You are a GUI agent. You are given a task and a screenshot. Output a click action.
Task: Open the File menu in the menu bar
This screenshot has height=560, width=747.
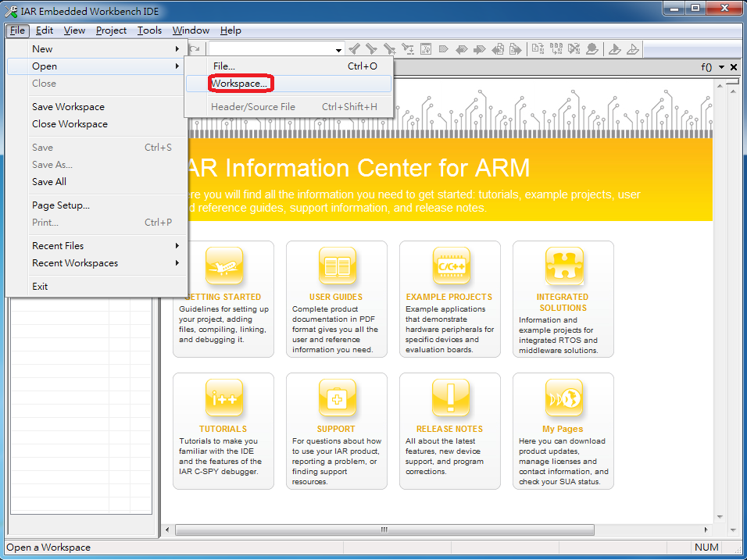tap(18, 30)
